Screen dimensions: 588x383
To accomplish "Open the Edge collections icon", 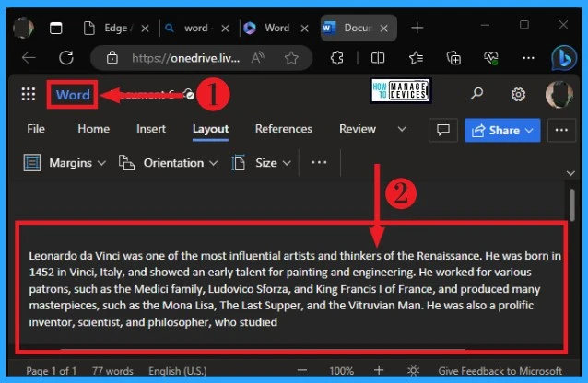I will pyautogui.click(x=453, y=58).
